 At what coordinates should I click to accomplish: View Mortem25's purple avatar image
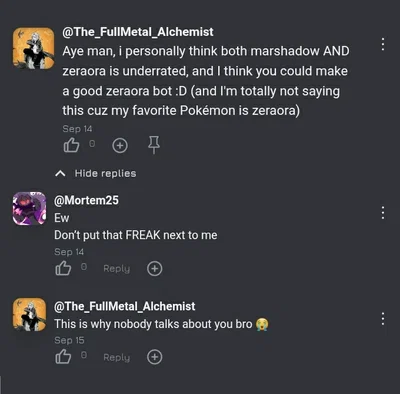[29, 209]
